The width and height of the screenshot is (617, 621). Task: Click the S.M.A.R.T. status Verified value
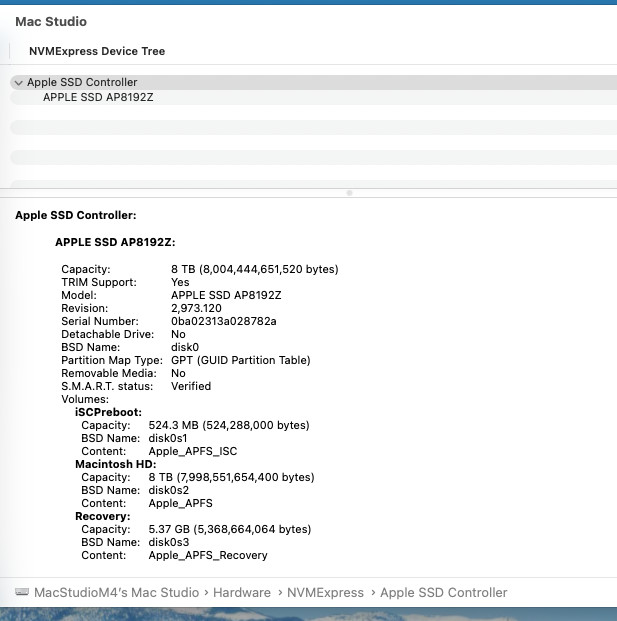(x=191, y=386)
